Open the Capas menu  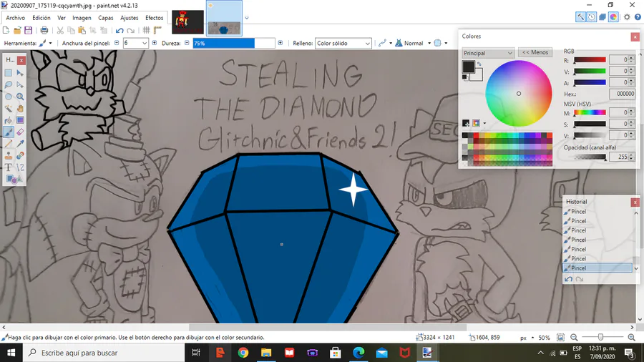(106, 18)
